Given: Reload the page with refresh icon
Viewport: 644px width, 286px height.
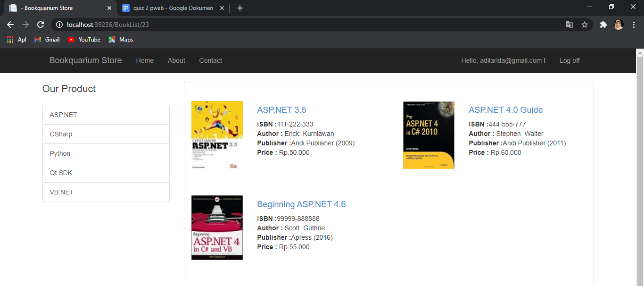Looking at the screenshot, I should point(41,25).
